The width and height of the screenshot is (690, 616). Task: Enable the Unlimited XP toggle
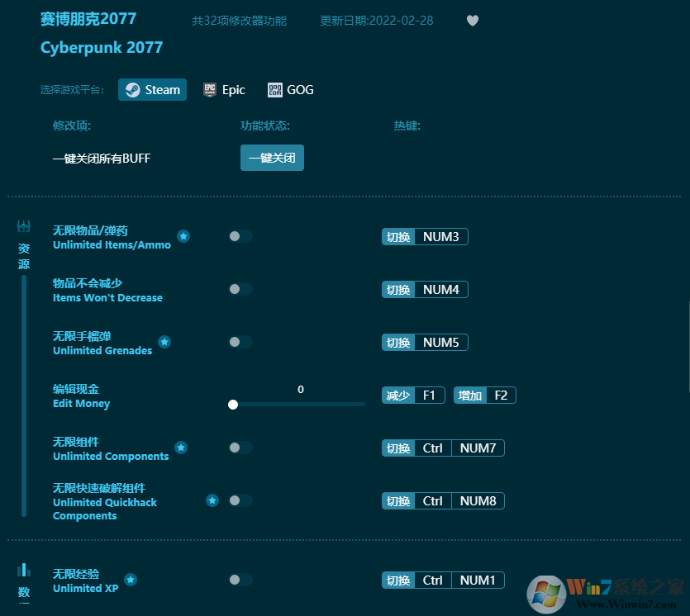pos(240,579)
